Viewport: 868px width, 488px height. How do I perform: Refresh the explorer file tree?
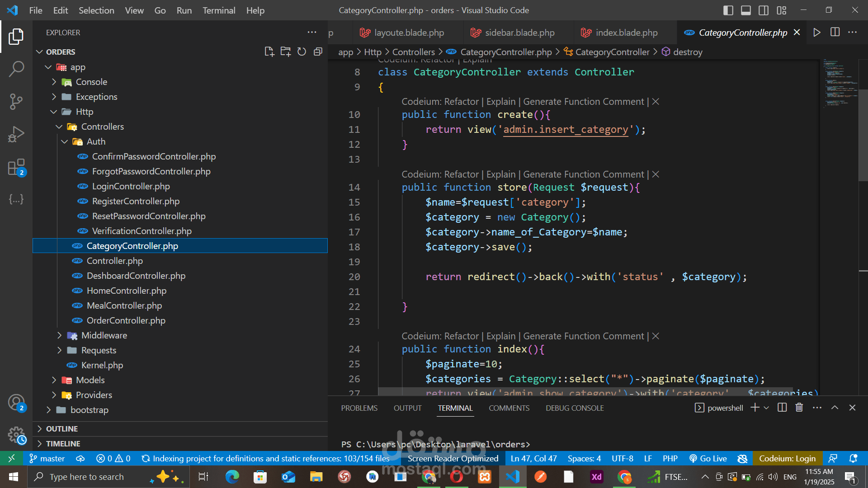[x=302, y=52]
